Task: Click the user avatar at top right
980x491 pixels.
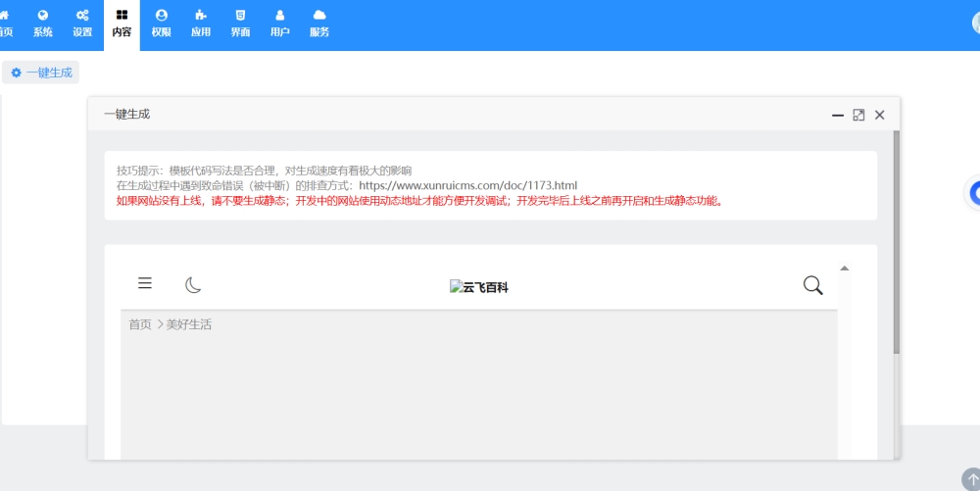Action: [x=976, y=23]
